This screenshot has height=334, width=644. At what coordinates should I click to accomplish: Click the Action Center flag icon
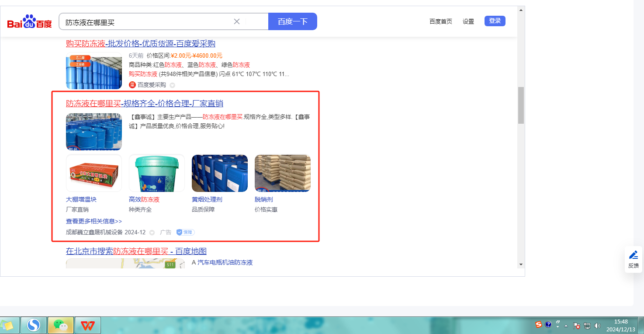point(577,326)
